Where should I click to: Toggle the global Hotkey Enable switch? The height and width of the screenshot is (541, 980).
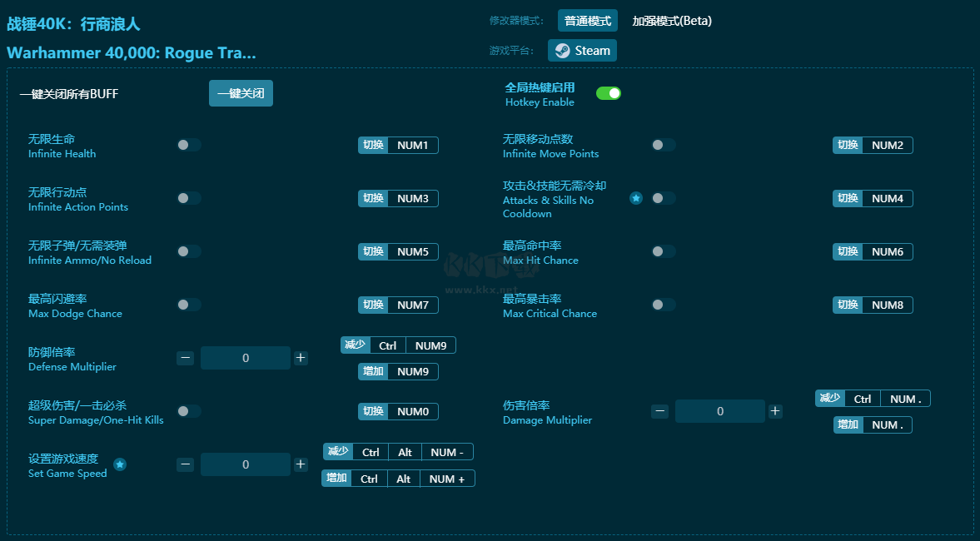pos(608,93)
